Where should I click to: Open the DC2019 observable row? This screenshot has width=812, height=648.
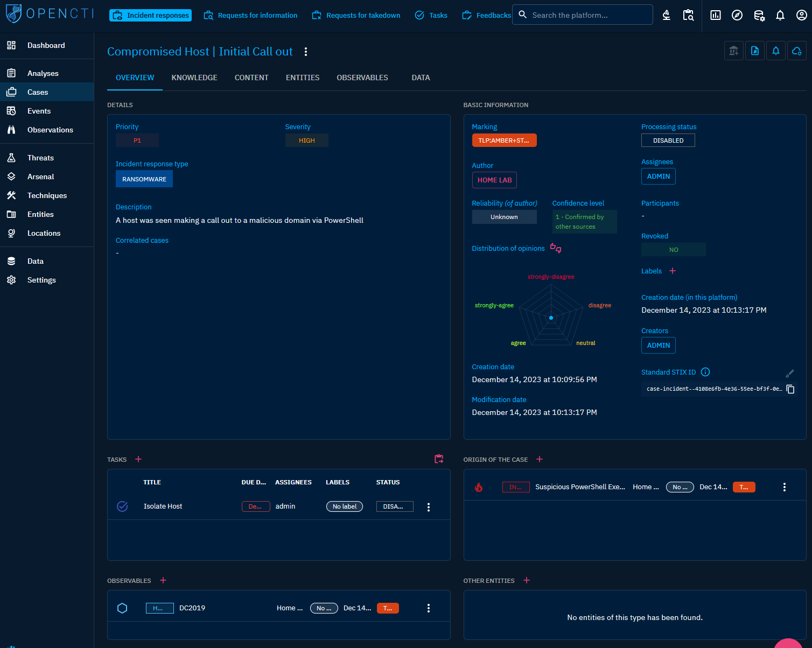point(279,608)
